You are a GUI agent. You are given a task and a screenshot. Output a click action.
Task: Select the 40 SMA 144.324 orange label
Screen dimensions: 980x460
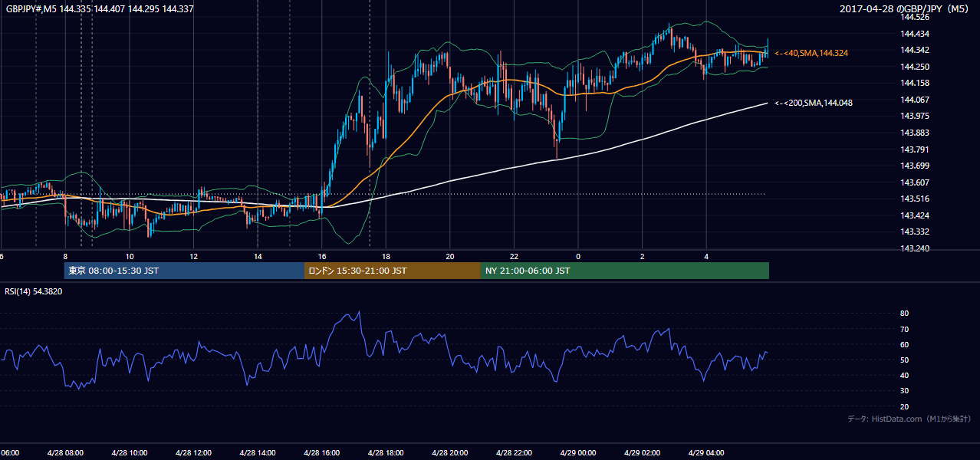[x=811, y=53]
